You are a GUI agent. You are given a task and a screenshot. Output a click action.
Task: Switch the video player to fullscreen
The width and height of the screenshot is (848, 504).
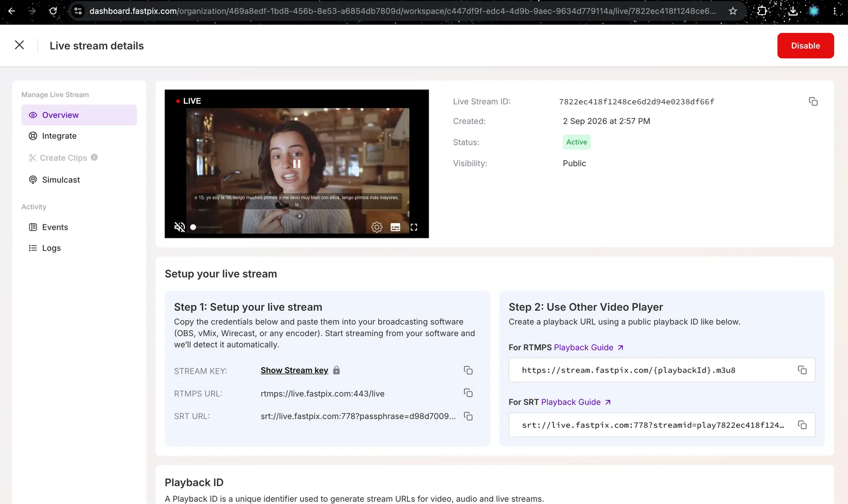click(x=414, y=227)
